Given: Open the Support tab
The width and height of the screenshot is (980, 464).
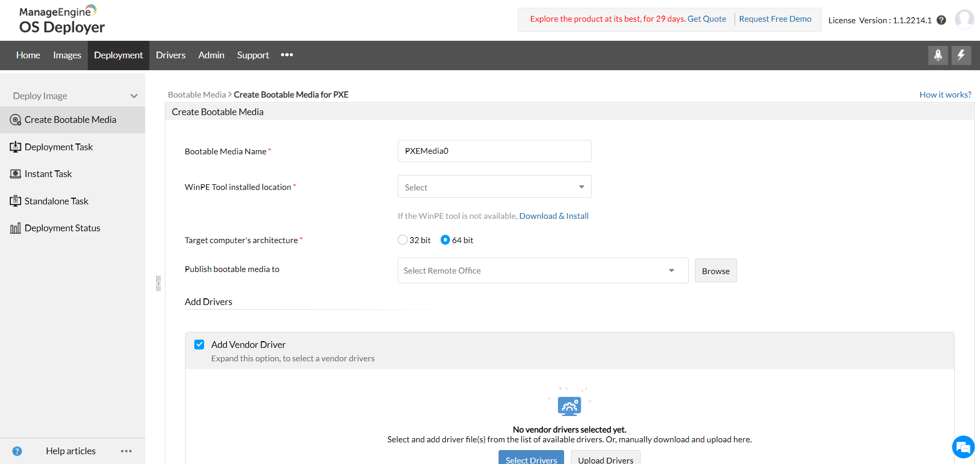Looking at the screenshot, I should pyautogui.click(x=253, y=55).
